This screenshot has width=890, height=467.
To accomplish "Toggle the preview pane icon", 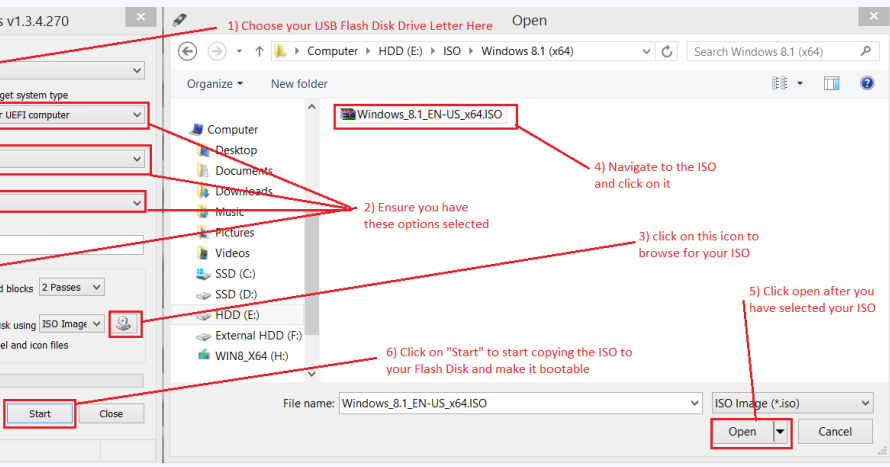I will [832, 83].
